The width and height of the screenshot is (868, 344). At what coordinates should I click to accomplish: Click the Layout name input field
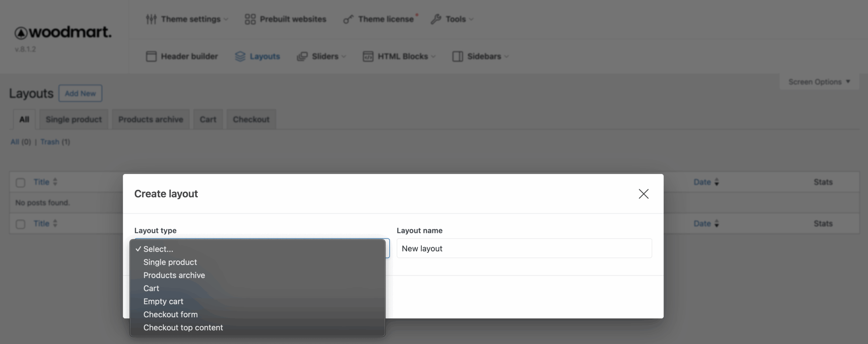(x=524, y=249)
